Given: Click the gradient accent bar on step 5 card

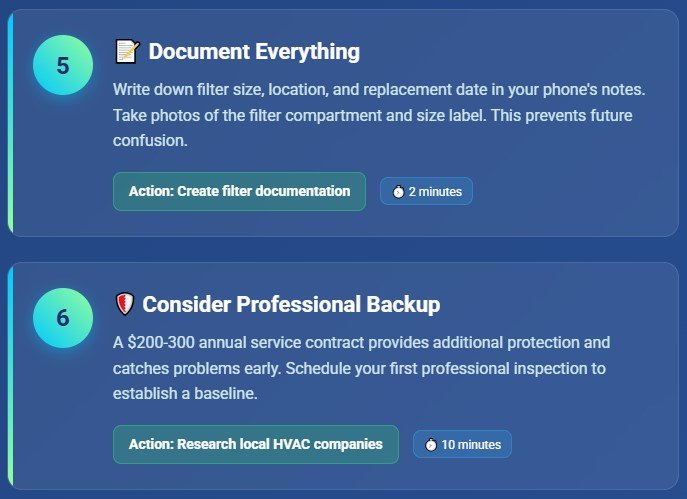Looking at the screenshot, I should (11, 123).
